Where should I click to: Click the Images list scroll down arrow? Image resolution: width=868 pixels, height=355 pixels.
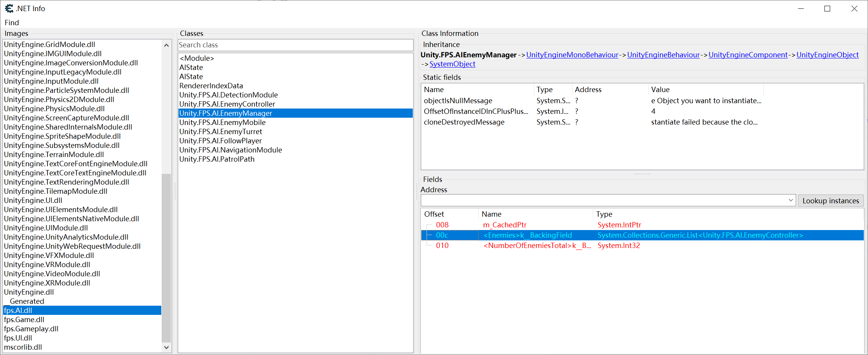166,347
